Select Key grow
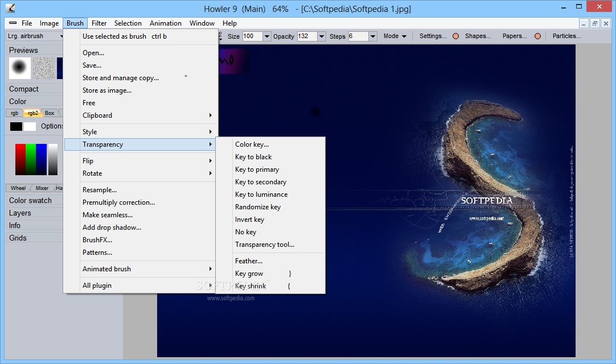 pyautogui.click(x=270, y=274)
